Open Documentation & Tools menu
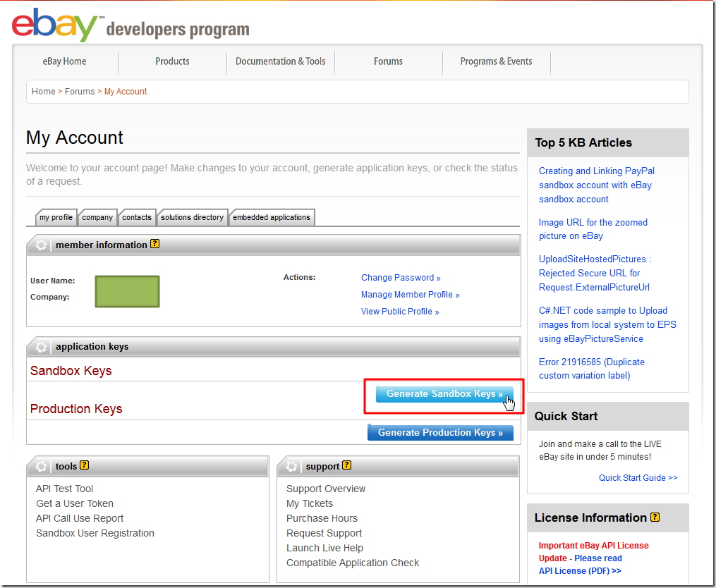The width and height of the screenshot is (716, 588). (280, 61)
